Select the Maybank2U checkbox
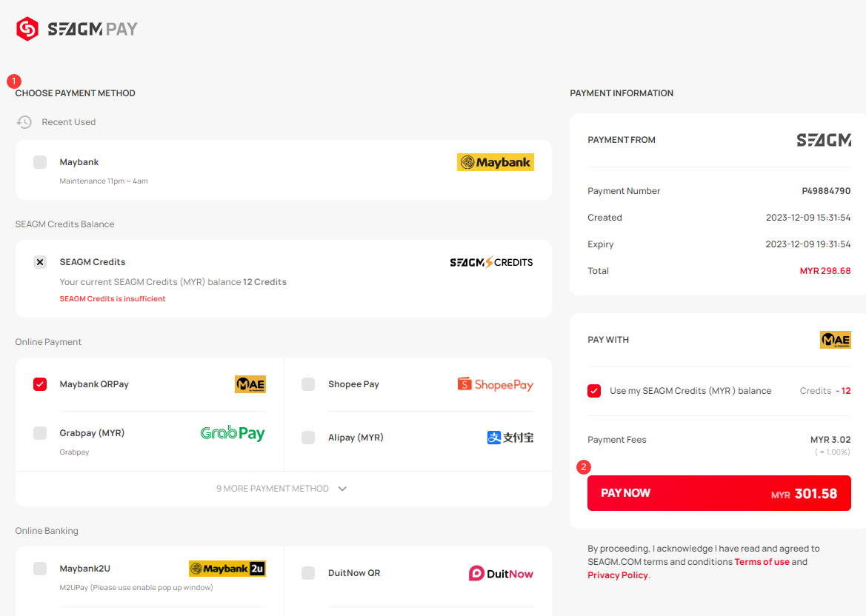The height and width of the screenshot is (616, 866). pos(40,569)
